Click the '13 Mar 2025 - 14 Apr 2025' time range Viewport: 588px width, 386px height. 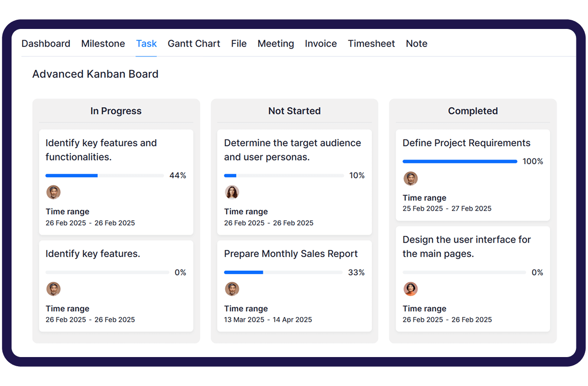[x=268, y=319]
